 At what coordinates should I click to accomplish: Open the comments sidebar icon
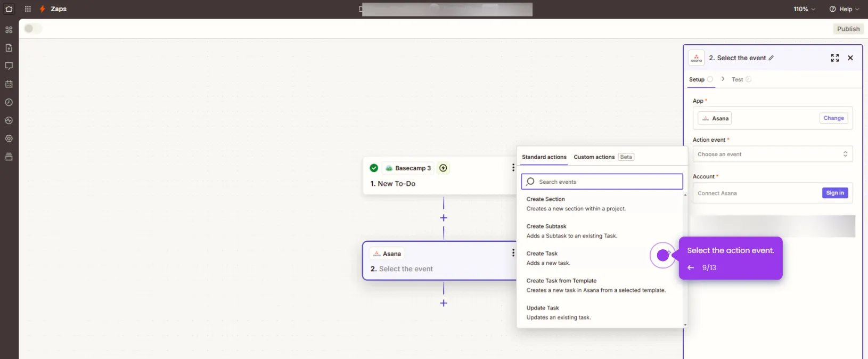pyautogui.click(x=9, y=66)
